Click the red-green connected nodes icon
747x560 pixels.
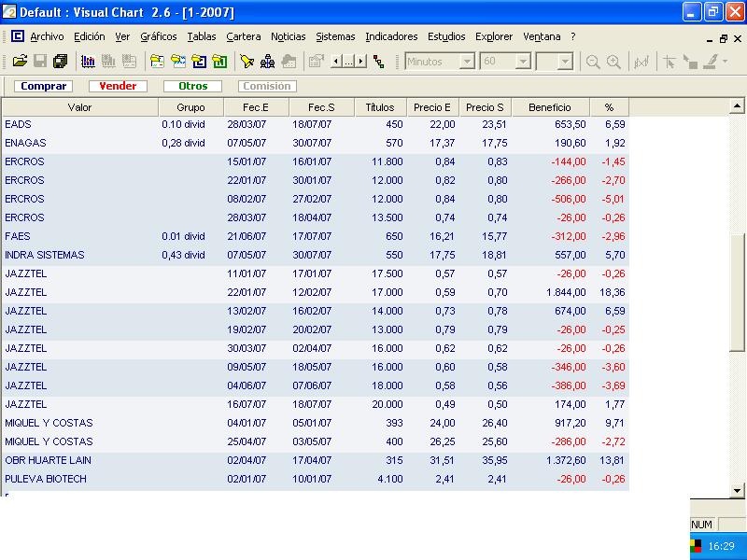379,62
